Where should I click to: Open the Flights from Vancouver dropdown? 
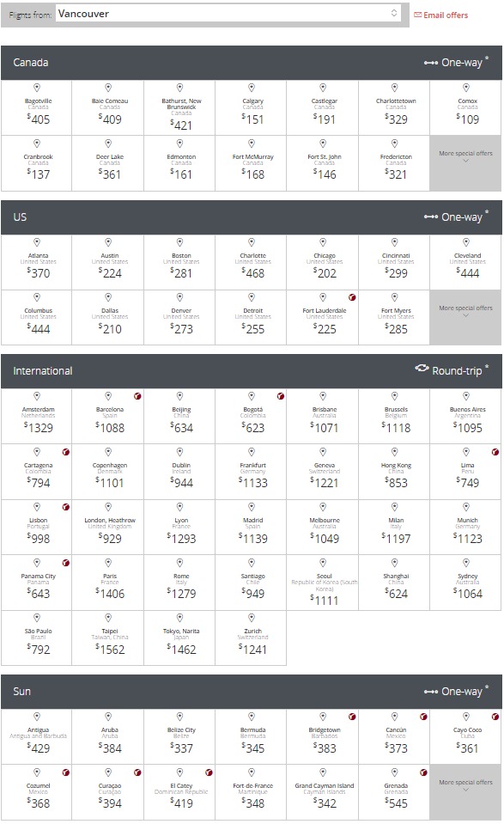click(x=228, y=14)
